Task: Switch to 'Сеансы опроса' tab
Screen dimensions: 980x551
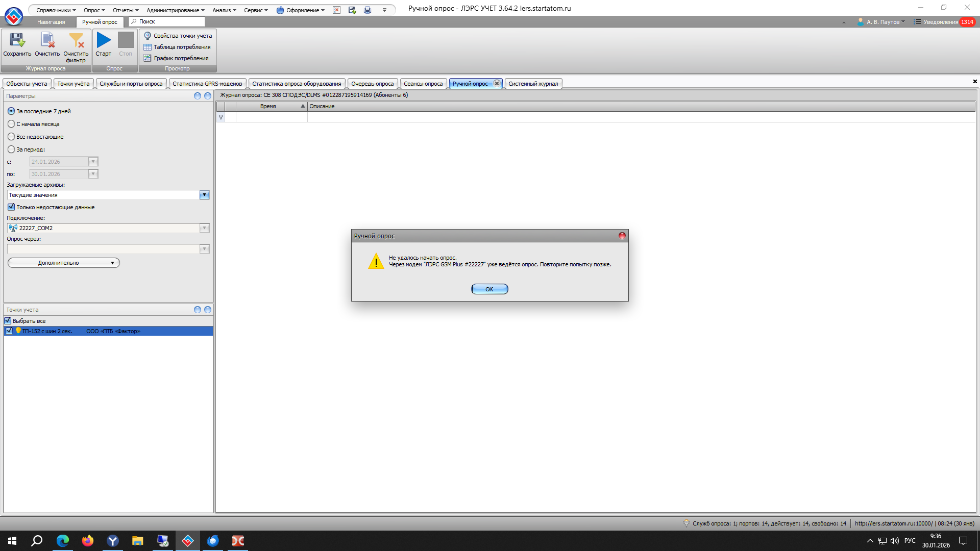Action: (423, 84)
